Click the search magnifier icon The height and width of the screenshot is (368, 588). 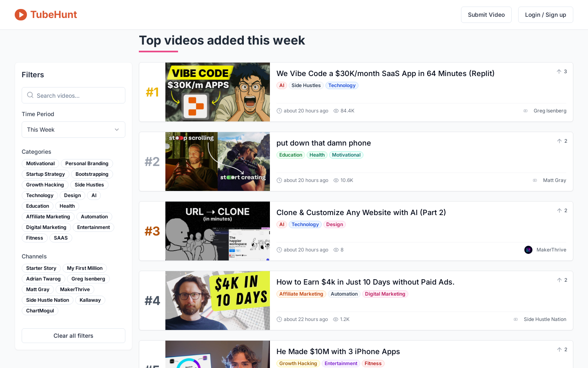coord(30,95)
